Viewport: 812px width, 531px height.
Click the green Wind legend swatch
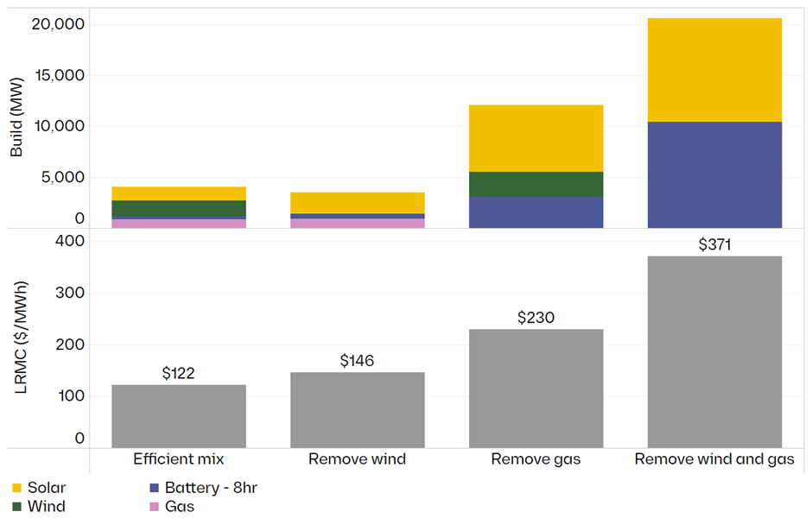pos(16,507)
